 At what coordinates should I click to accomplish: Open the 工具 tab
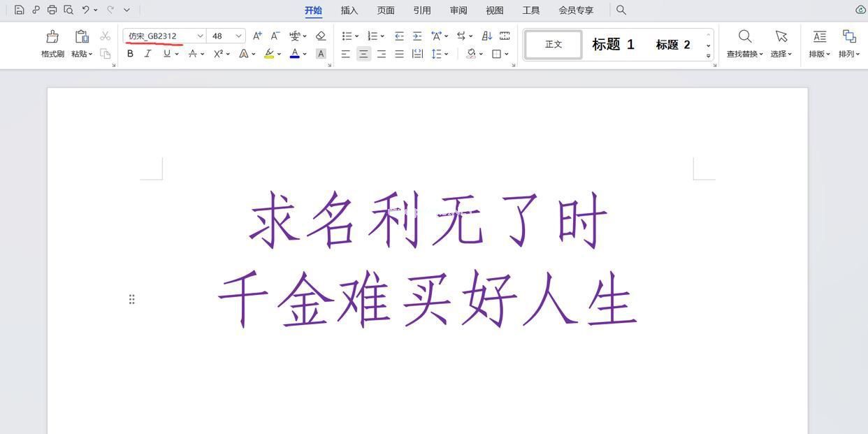pos(531,10)
